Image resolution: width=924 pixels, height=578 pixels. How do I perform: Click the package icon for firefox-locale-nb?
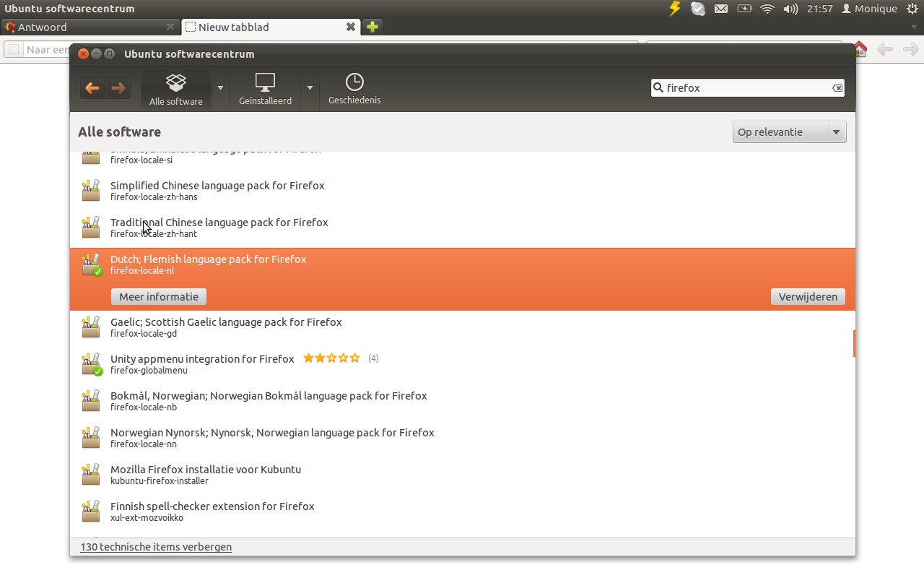click(x=91, y=401)
